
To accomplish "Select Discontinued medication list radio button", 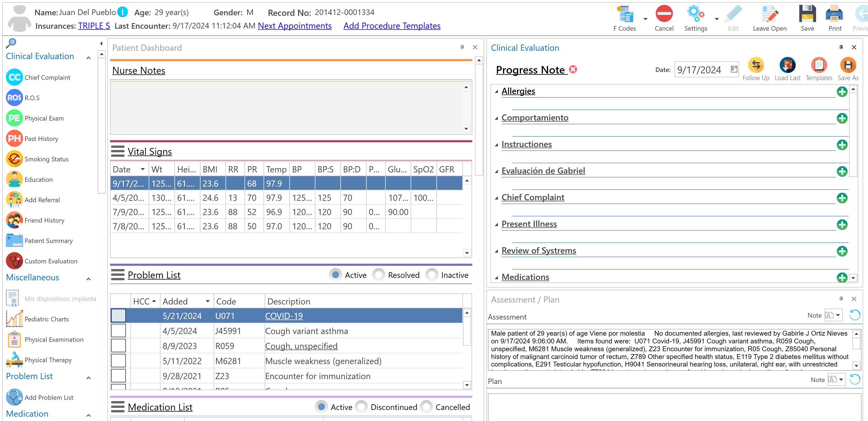I will click(x=362, y=407).
